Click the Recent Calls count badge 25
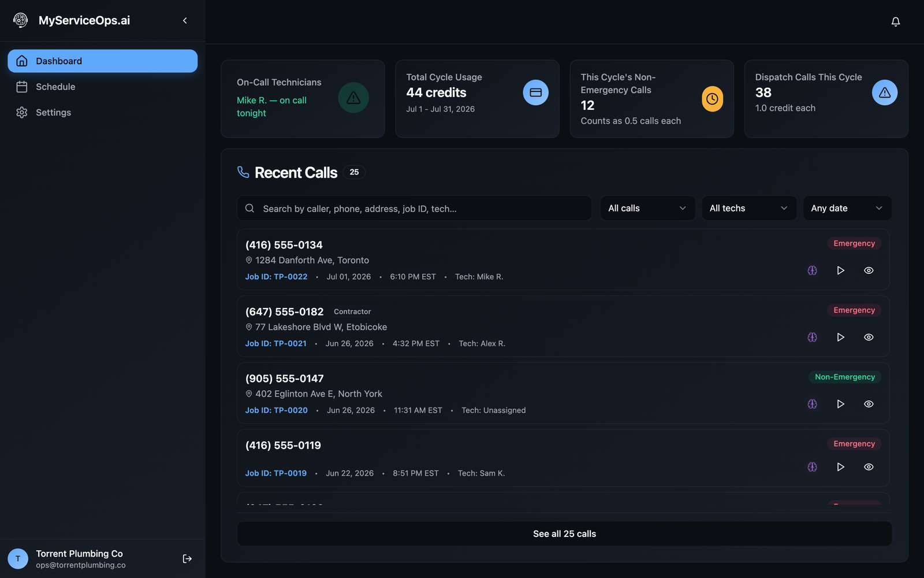The height and width of the screenshot is (578, 924). [x=354, y=172]
